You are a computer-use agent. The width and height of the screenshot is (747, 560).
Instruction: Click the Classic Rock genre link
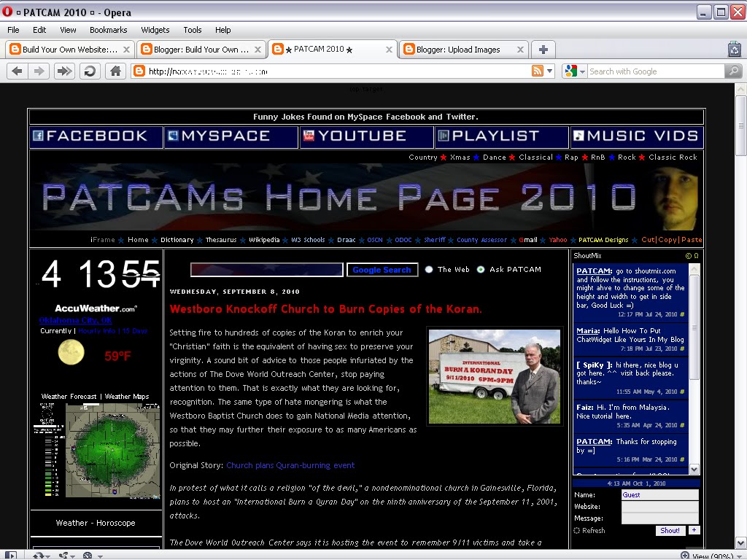[x=673, y=157]
